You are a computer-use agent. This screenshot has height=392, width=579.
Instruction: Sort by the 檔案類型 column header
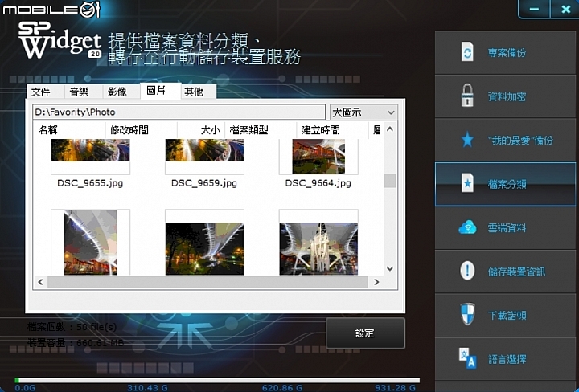coord(261,130)
